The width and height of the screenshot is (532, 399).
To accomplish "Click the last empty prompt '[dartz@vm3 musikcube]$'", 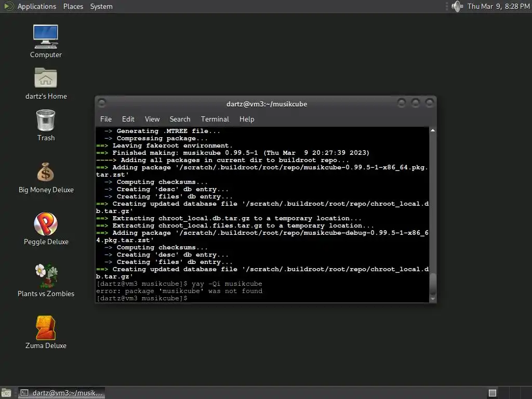I will pyautogui.click(x=142, y=298).
